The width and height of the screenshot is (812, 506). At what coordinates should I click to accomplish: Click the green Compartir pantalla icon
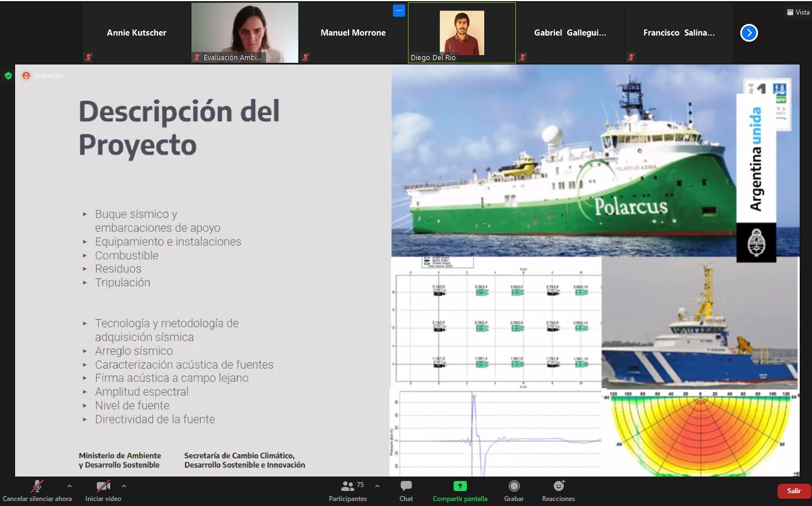[x=460, y=486]
